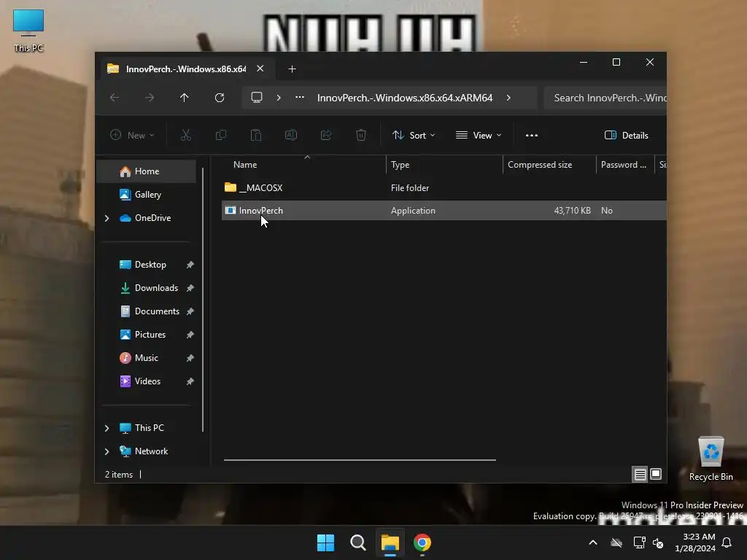This screenshot has width=747, height=560.
Task: Open Google Chrome from the taskbar
Action: (x=422, y=542)
